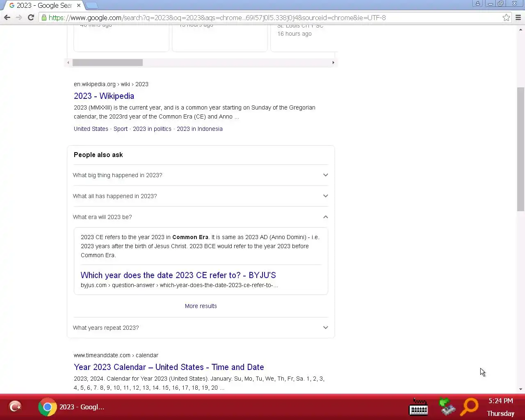Click the People also ask heading
The width and height of the screenshot is (525, 420).
[x=98, y=155]
